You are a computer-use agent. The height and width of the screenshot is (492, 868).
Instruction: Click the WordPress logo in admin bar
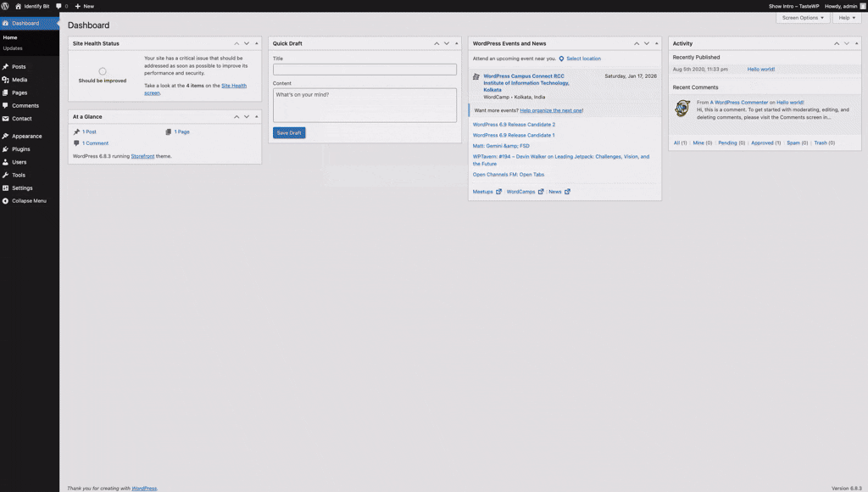pyautogui.click(x=6, y=6)
